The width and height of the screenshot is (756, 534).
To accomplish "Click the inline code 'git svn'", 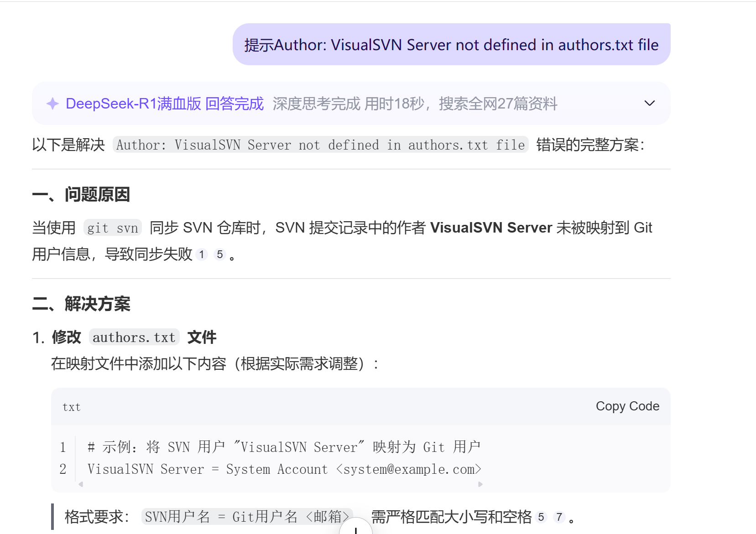I will click(113, 228).
